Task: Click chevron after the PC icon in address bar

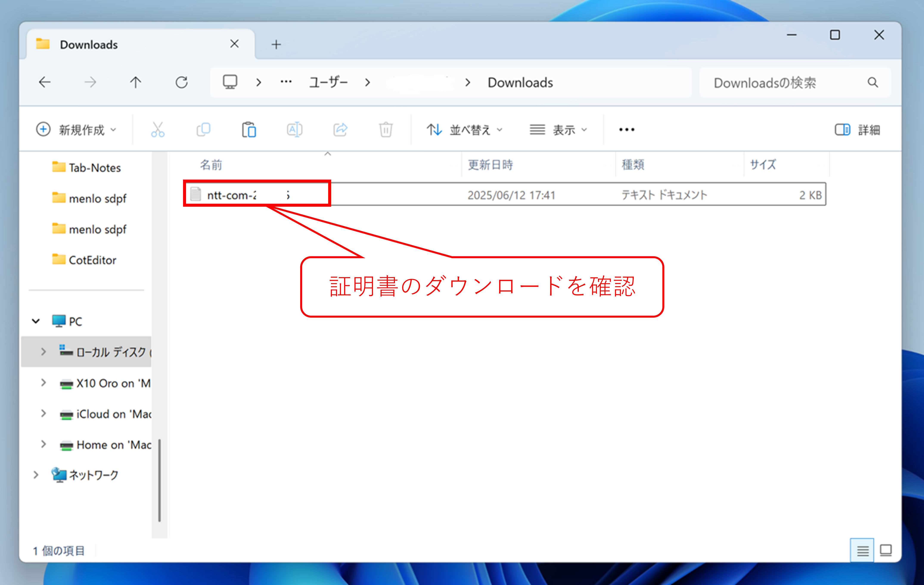Action: [259, 82]
